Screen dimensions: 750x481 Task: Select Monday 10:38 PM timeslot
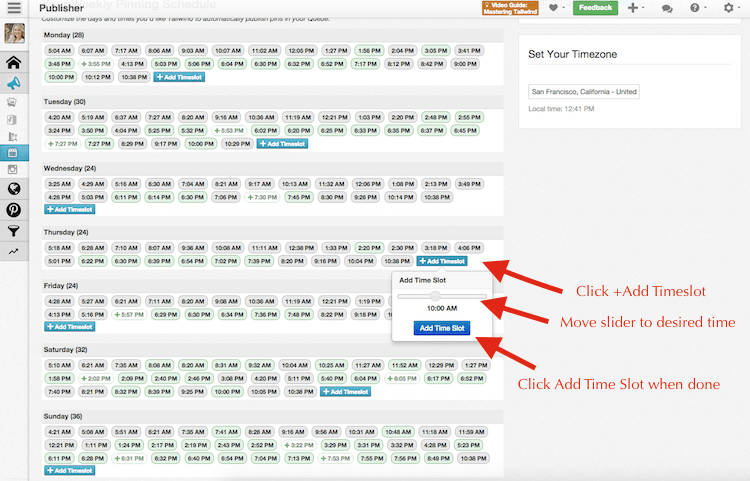click(134, 77)
